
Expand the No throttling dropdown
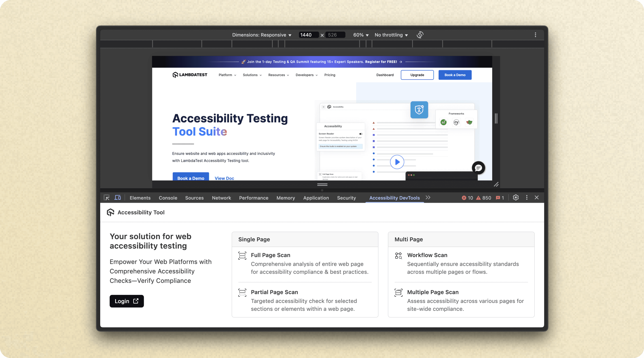[x=391, y=35]
